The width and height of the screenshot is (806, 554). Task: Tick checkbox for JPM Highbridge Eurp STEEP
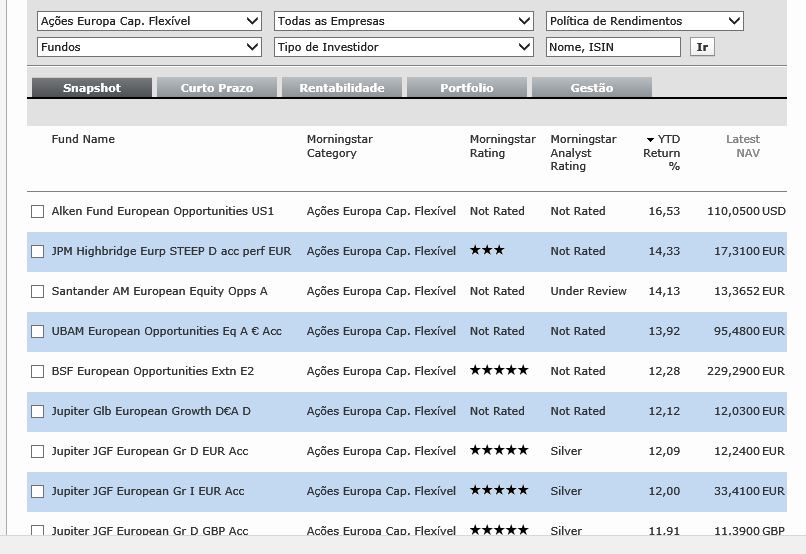pyautogui.click(x=38, y=252)
